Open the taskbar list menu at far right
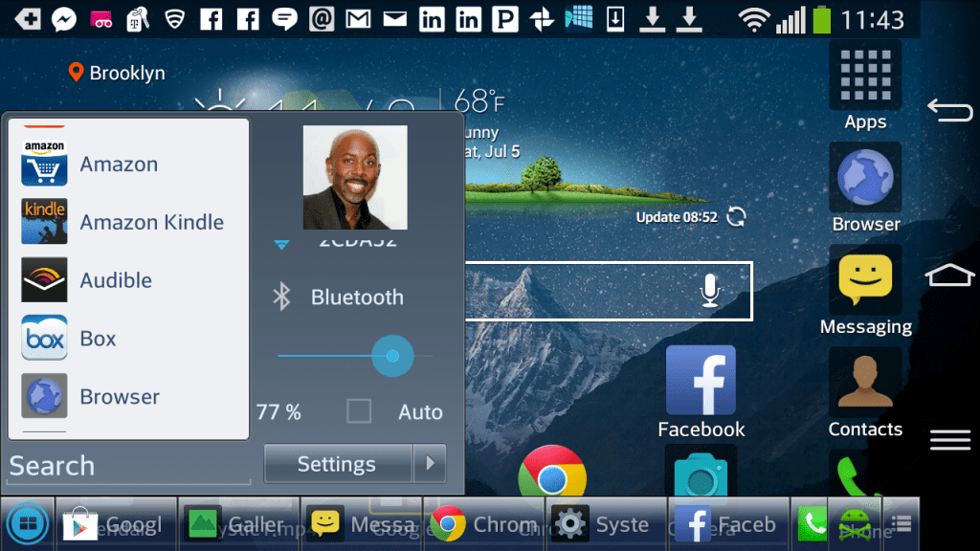The image size is (980, 551). pyautogui.click(x=901, y=523)
